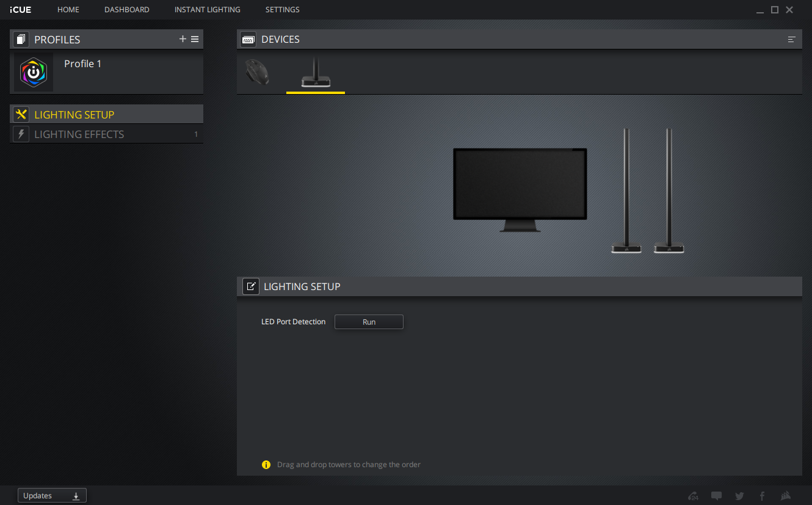Open the Twitter link icon
This screenshot has width=812, height=505.
click(x=739, y=496)
